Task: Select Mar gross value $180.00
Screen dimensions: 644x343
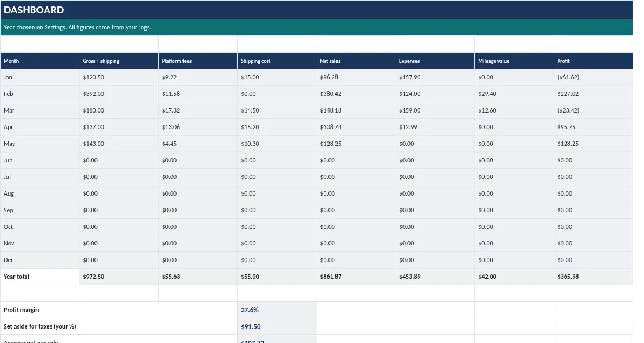Action: click(119, 110)
